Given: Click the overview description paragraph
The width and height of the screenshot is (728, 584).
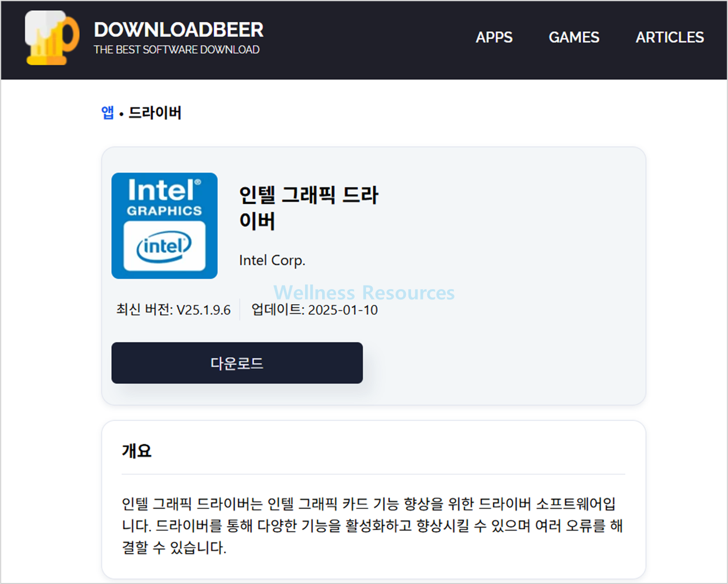Looking at the screenshot, I should pyautogui.click(x=372, y=525).
